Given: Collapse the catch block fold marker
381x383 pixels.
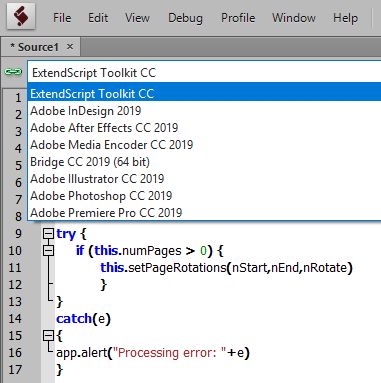Looking at the screenshot, I should (x=48, y=336).
